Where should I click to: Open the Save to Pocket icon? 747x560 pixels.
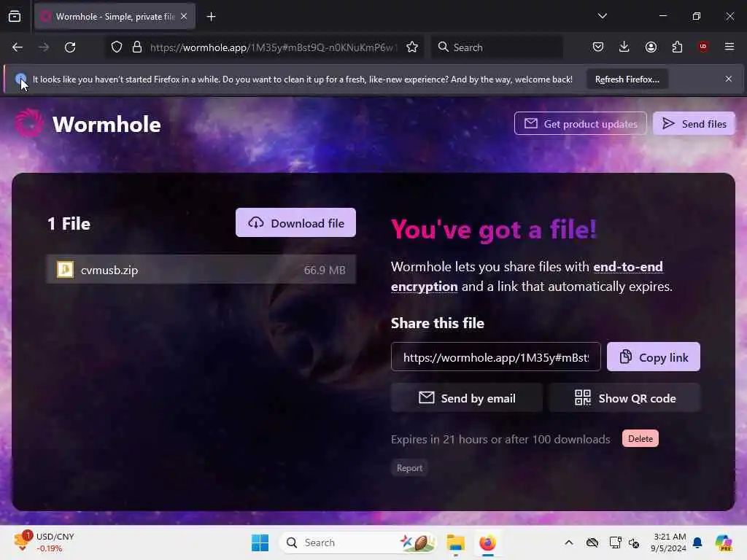[x=598, y=47]
